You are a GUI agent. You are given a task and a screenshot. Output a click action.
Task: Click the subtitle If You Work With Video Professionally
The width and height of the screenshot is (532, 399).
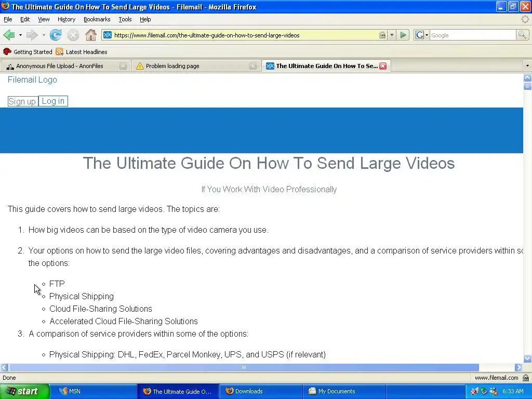pyautogui.click(x=269, y=189)
